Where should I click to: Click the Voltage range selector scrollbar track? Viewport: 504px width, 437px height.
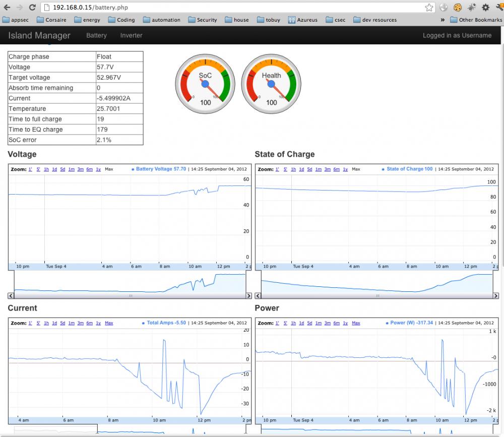[x=130, y=295]
